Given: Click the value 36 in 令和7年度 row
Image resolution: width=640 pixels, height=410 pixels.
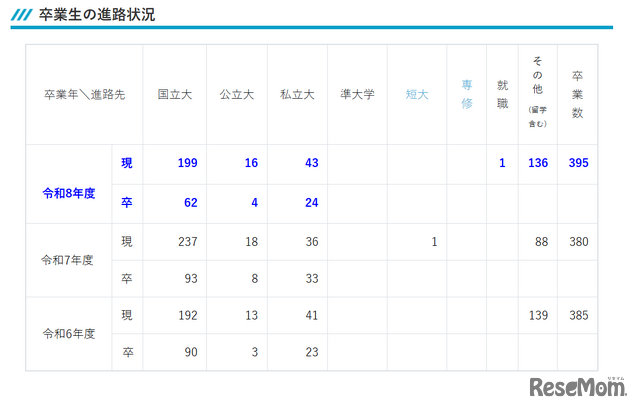Looking at the screenshot, I should coord(312,242).
